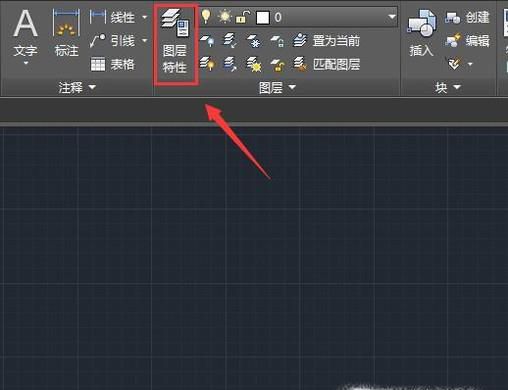Click the isolate layer icon
This screenshot has height=390, width=508.
coord(230,40)
